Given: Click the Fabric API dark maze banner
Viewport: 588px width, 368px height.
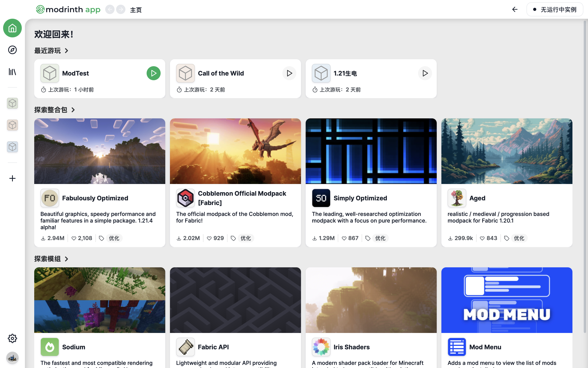Looking at the screenshot, I should click(235, 300).
